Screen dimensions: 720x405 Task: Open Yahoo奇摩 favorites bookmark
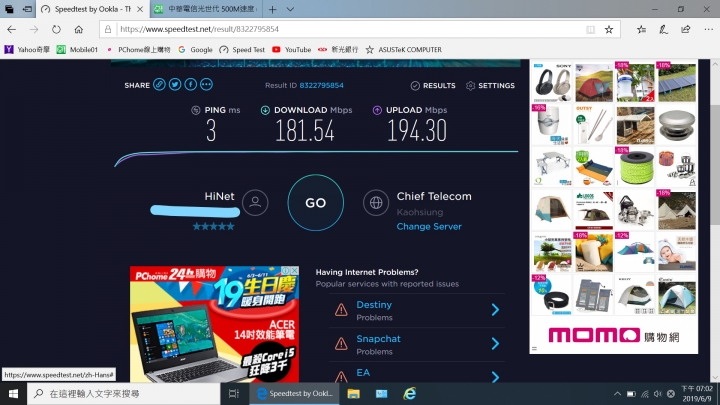click(27, 50)
